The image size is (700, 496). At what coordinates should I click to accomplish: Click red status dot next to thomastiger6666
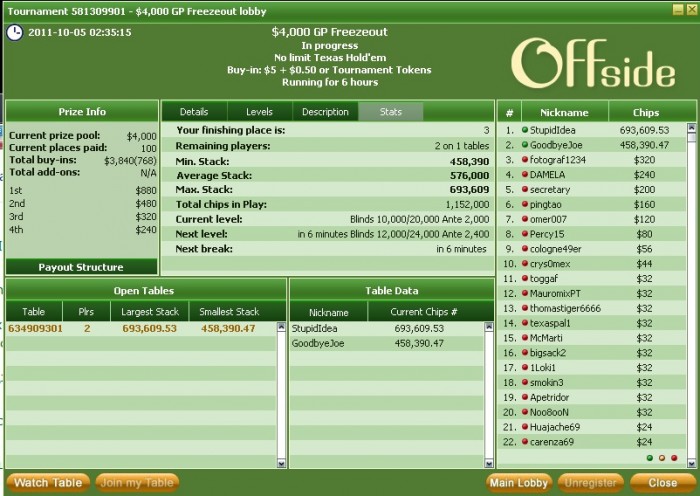click(525, 308)
